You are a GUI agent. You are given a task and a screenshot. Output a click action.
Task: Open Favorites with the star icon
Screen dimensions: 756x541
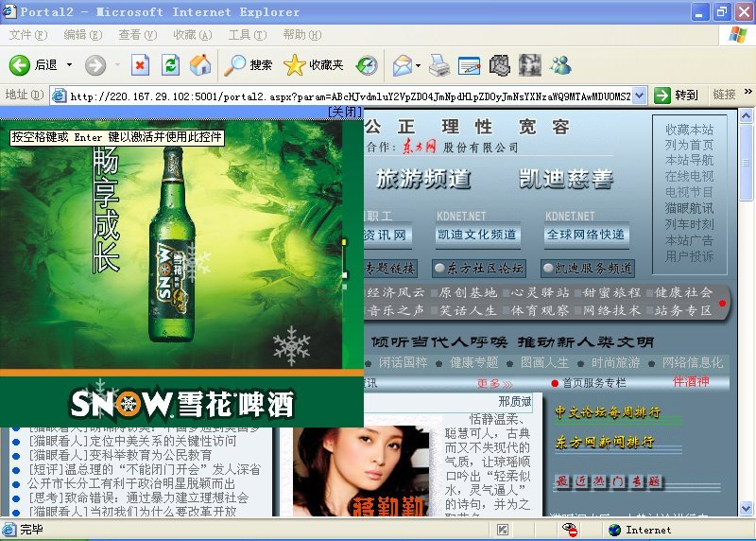pyautogui.click(x=295, y=64)
